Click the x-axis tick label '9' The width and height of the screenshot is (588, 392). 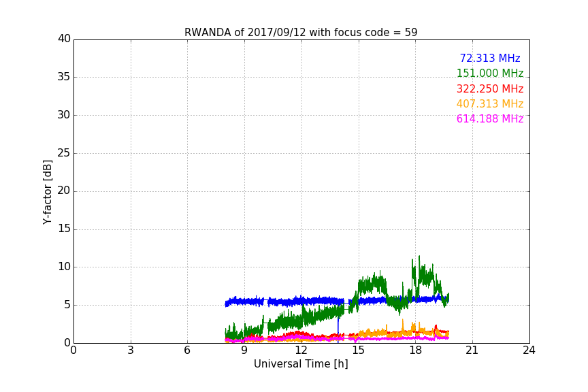[244, 350]
